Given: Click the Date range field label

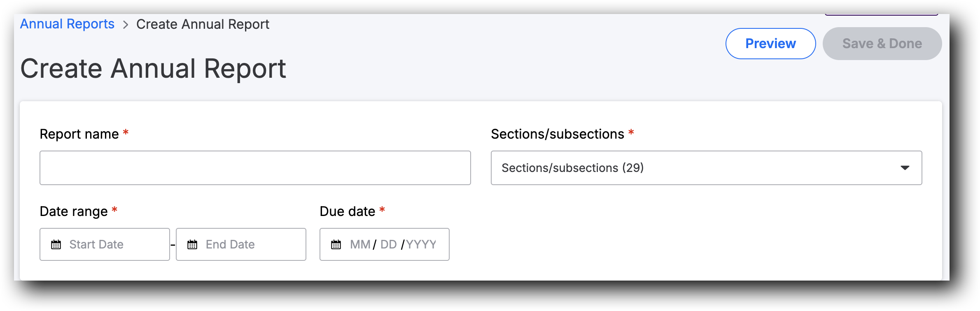Looking at the screenshot, I should (x=74, y=211).
